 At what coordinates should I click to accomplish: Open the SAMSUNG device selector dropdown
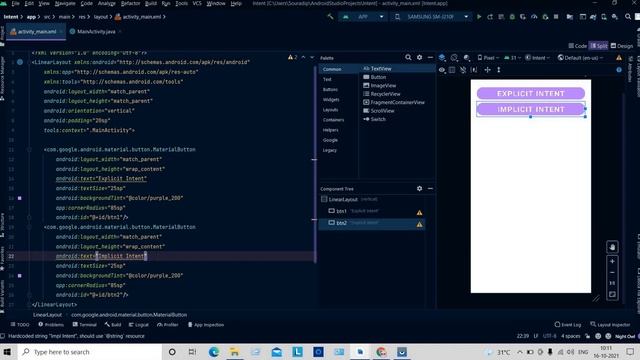431,17
